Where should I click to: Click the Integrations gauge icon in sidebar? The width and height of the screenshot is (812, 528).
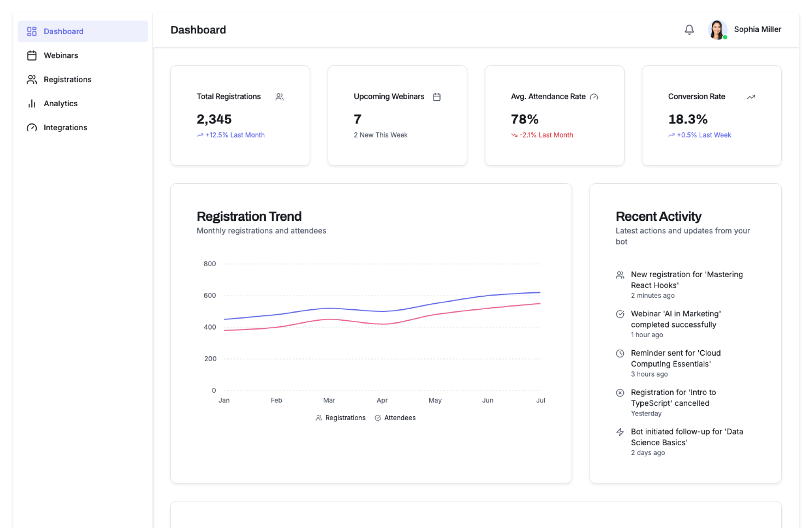pos(32,127)
